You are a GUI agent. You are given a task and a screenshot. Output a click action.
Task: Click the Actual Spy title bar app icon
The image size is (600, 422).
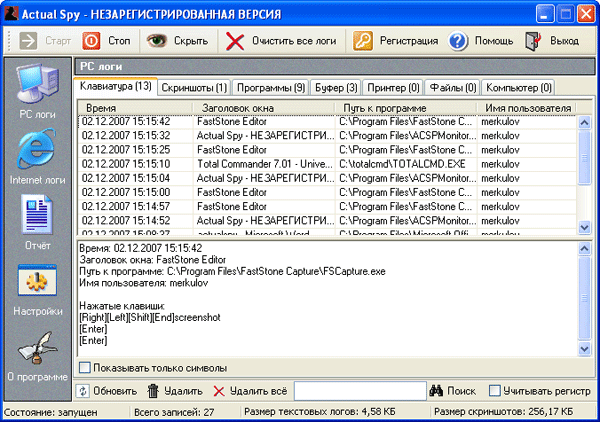pyautogui.click(x=11, y=14)
